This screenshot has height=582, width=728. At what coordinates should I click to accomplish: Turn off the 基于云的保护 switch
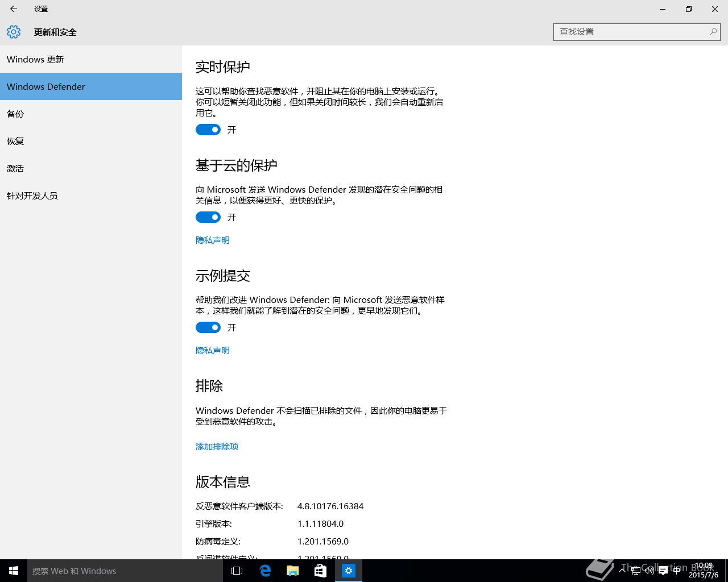[x=208, y=217]
